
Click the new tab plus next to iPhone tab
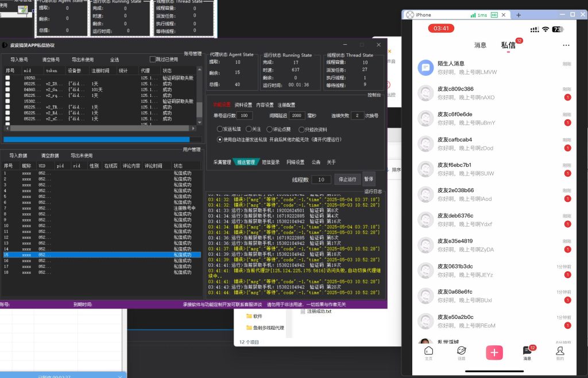(x=519, y=15)
